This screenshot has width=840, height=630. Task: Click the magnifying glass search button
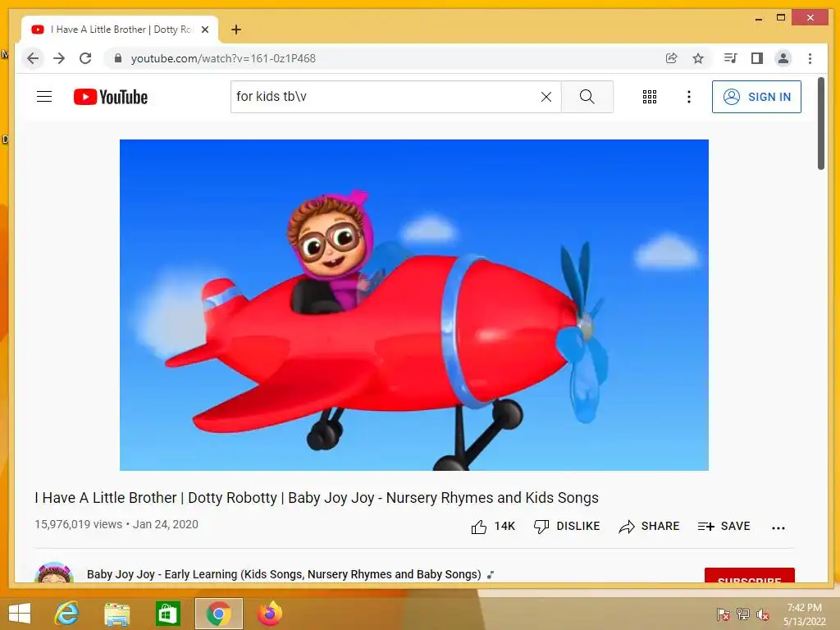point(587,97)
